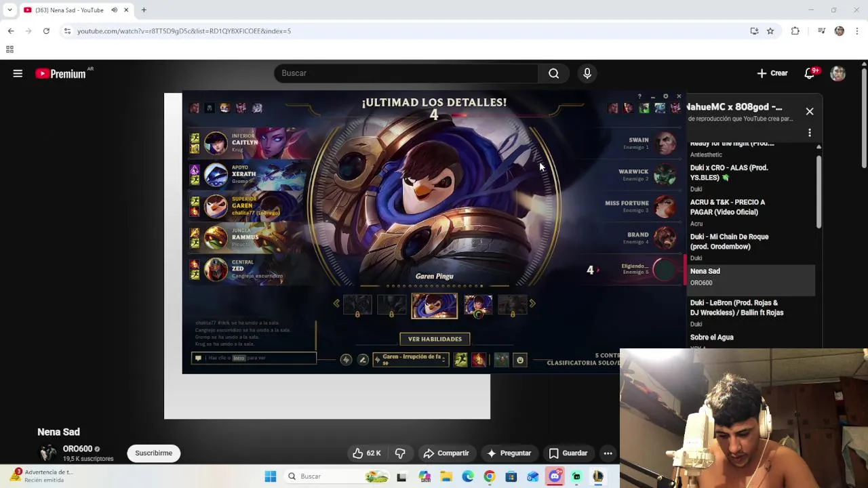Click the champion select chat input
This screenshot has height=488, width=868.
(x=254, y=358)
